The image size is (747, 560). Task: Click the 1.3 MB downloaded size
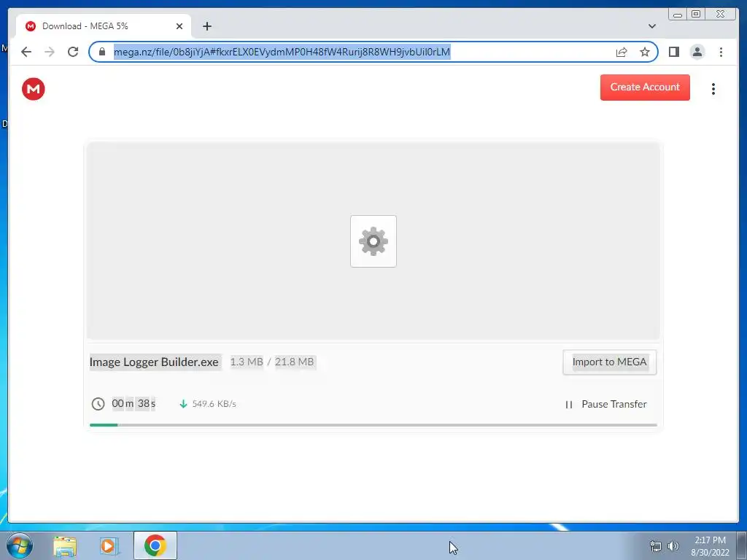pos(247,362)
